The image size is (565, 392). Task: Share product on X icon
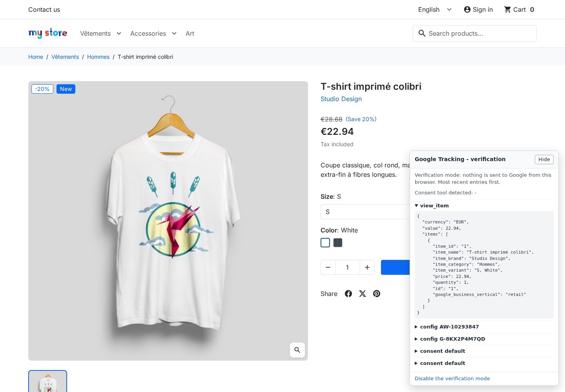[x=363, y=294]
